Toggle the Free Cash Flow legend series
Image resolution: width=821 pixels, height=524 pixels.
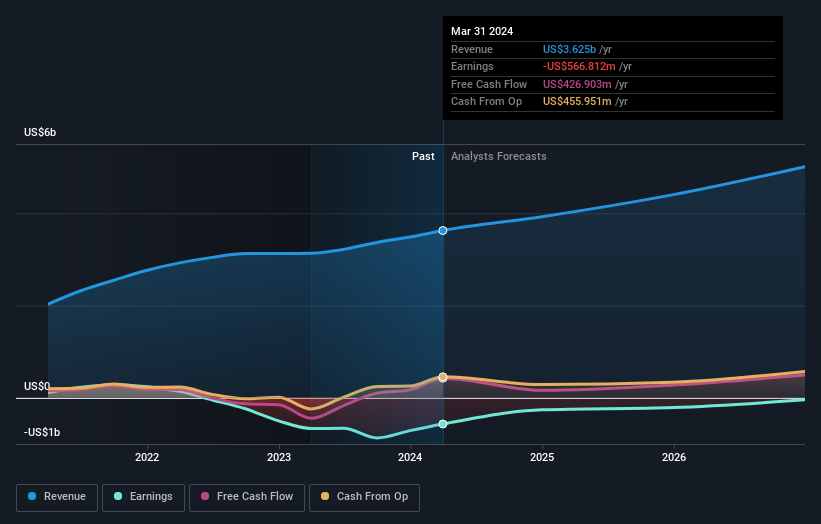pyautogui.click(x=247, y=497)
